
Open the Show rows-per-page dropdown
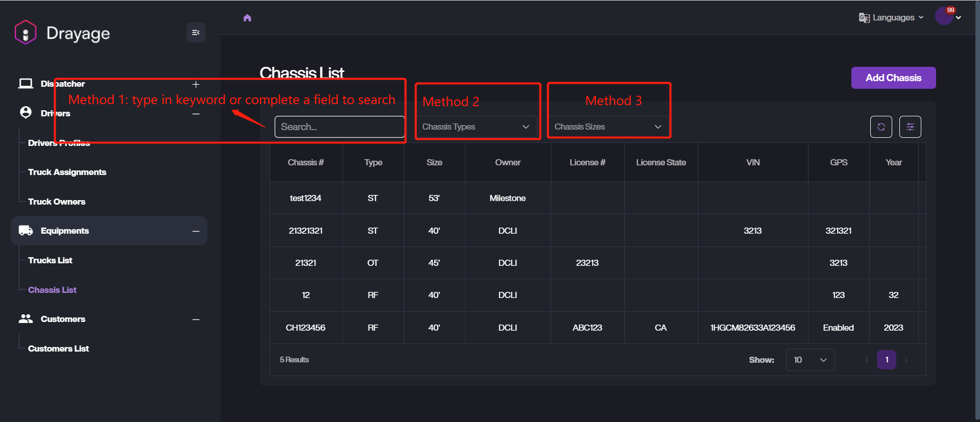coord(810,360)
